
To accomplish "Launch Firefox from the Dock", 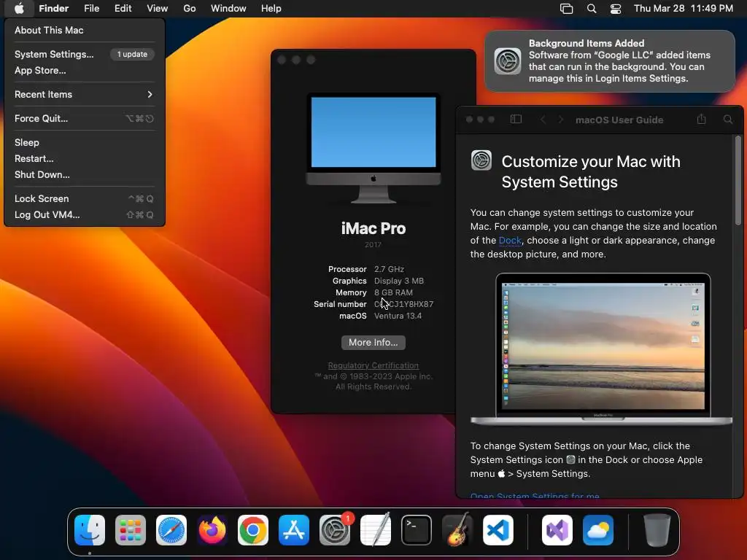I will pos(212,530).
